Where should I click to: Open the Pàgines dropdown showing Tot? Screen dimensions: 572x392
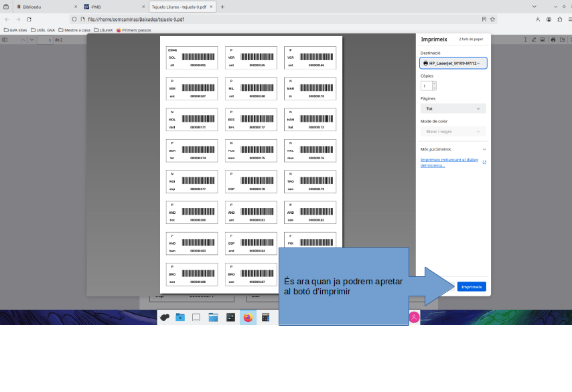tap(453, 108)
